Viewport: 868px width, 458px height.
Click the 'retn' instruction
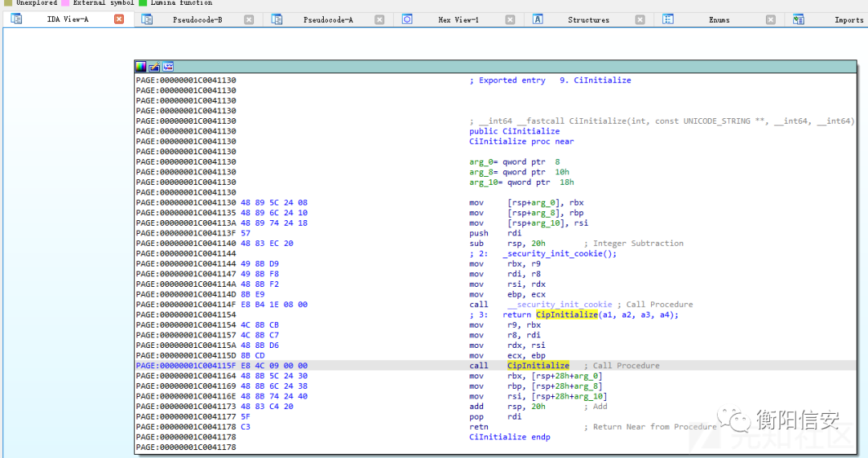click(479, 427)
